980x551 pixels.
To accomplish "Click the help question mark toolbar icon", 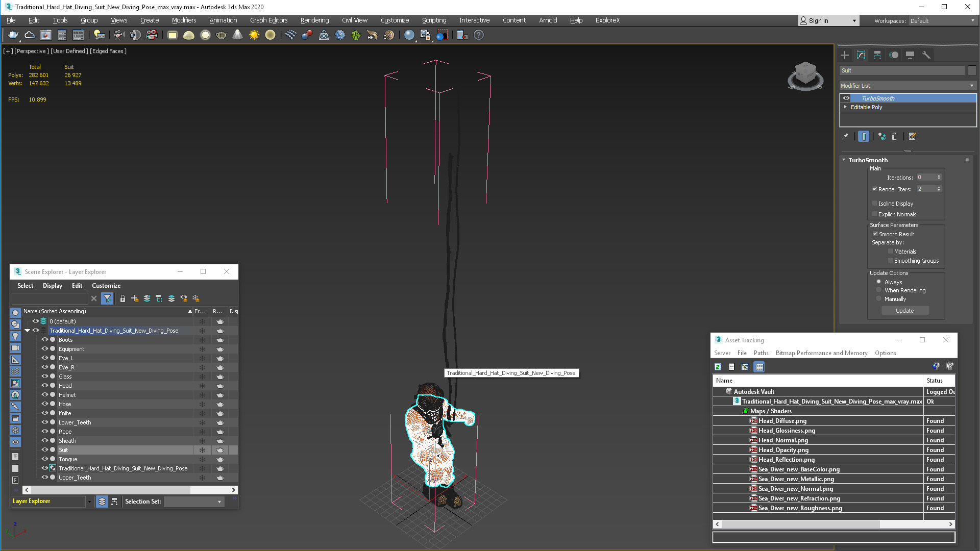I will click(478, 35).
